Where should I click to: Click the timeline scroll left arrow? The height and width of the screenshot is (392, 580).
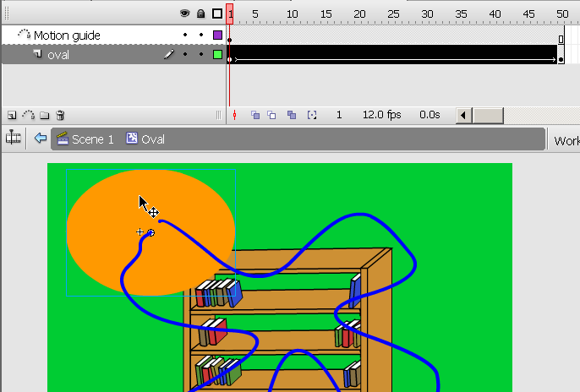463,116
